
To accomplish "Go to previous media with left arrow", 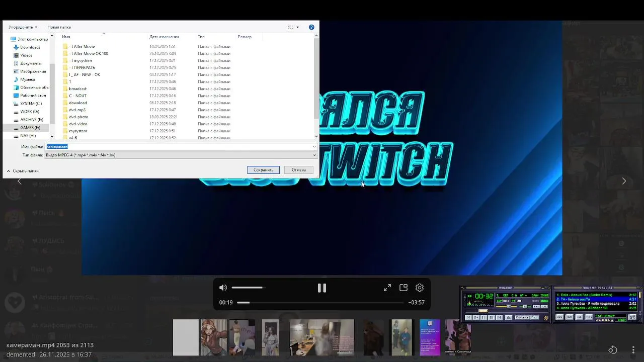I will pyautogui.click(x=20, y=181).
